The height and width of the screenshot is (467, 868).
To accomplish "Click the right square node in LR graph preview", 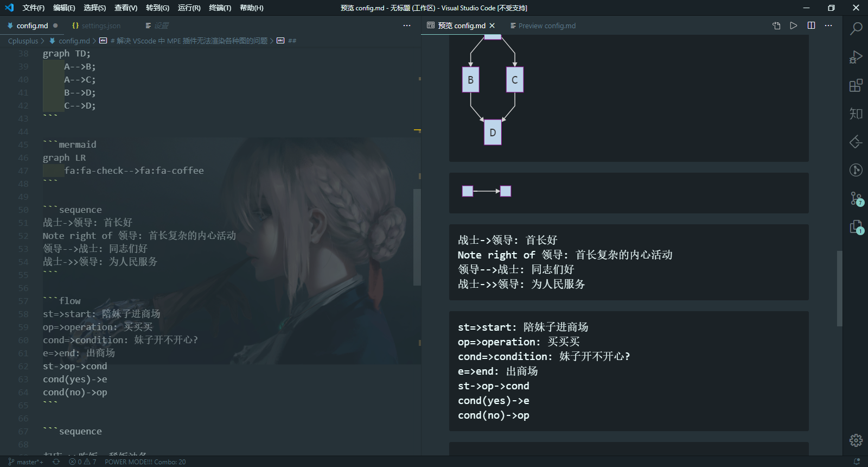I will coord(506,191).
